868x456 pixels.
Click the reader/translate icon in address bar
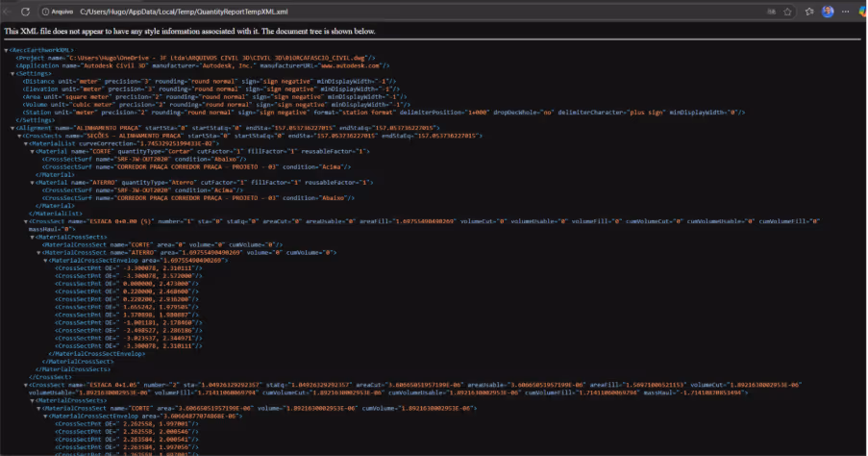771,12
